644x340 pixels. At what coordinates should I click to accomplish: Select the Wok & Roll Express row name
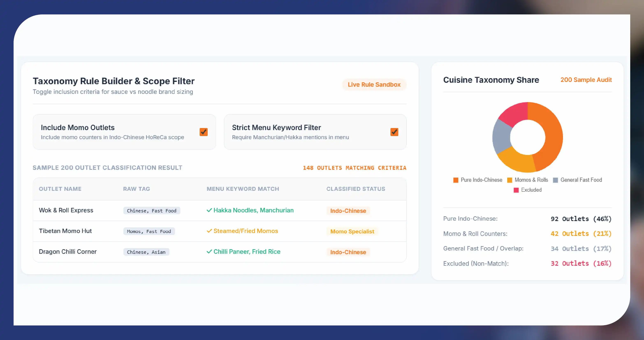pos(66,210)
